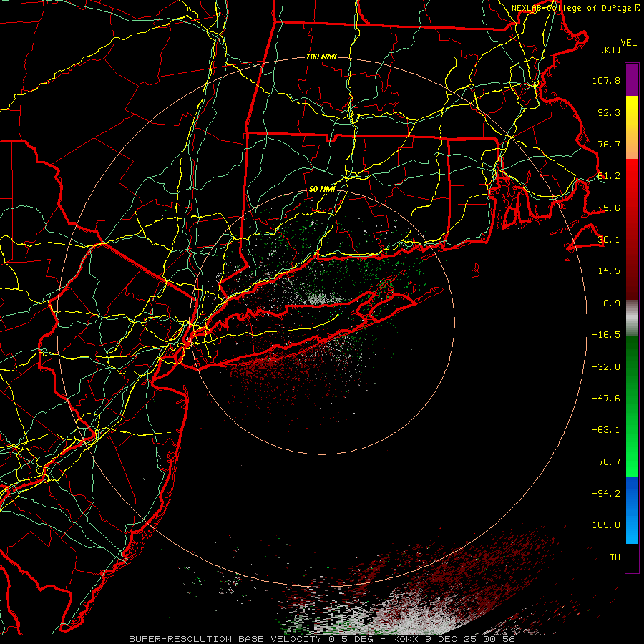Pick the gray near-zero segment of the color bar
This screenshot has width=644, height=644.
[x=632, y=318]
